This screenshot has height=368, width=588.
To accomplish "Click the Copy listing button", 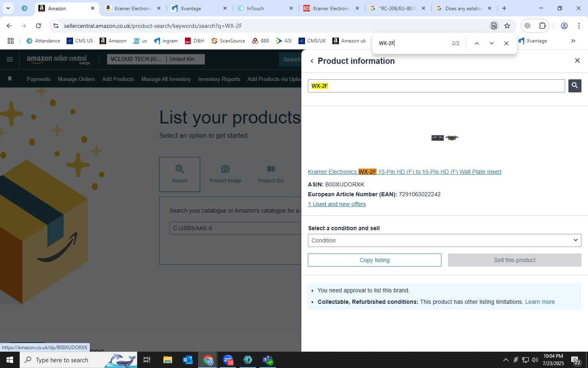I will click(x=374, y=260).
